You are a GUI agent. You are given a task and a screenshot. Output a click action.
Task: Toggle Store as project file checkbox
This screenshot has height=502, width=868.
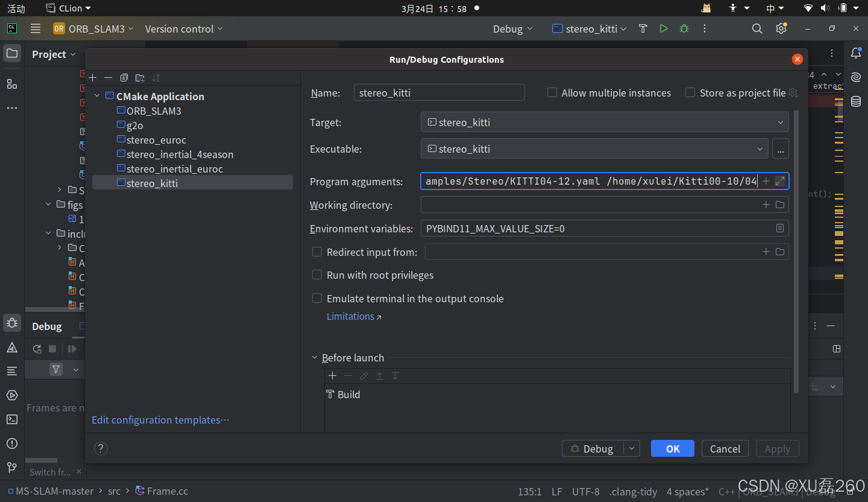click(x=690, y=93)
